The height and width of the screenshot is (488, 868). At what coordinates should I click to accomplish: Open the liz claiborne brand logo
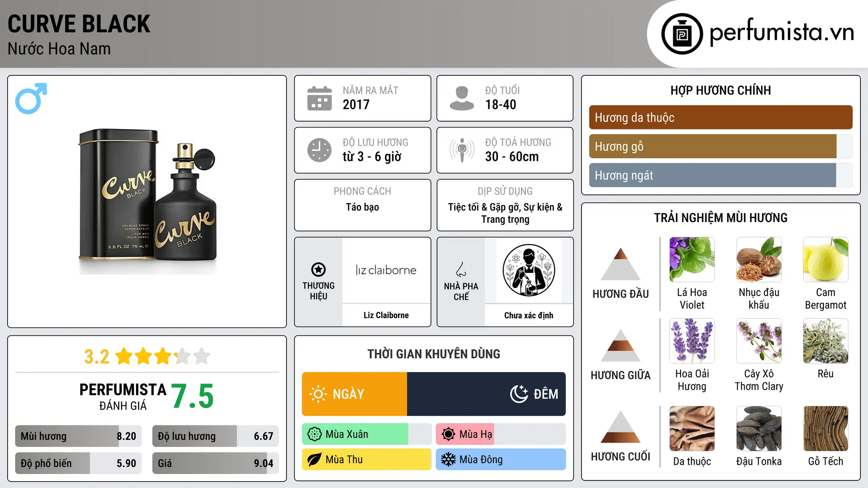386,270
